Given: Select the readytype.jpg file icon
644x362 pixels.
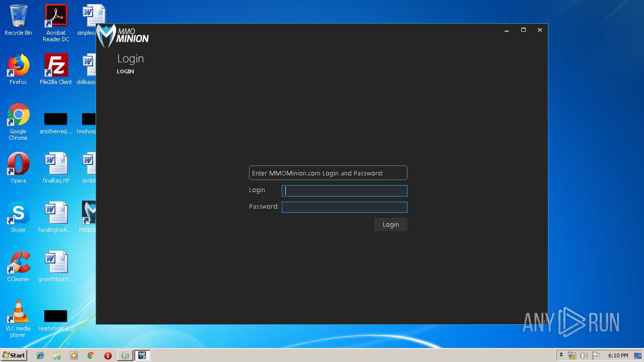Looking at the screenshot, I should tap(56, 321).
